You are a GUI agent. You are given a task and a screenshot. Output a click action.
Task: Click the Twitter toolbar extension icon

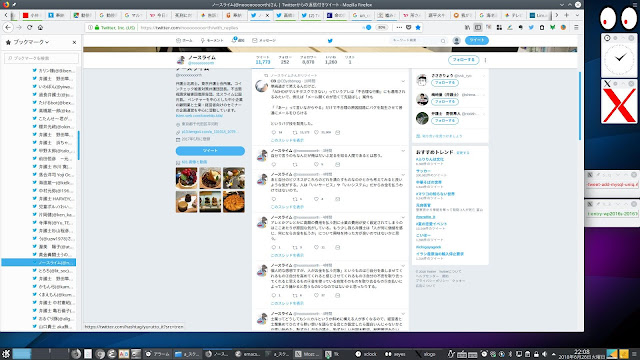531,27
